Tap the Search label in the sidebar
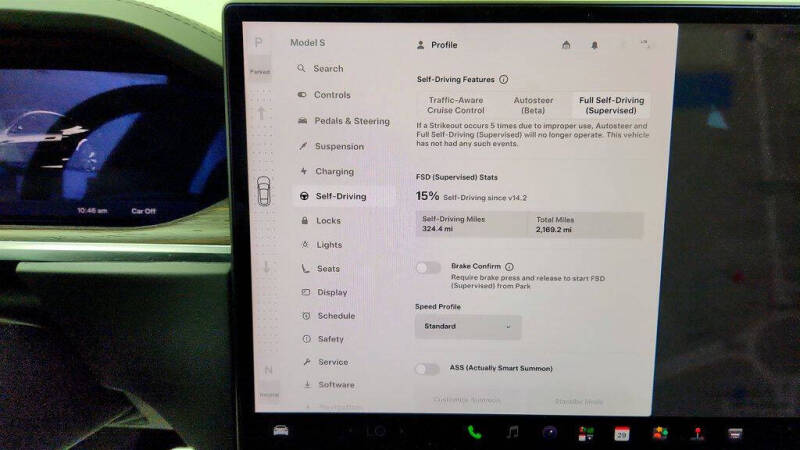 tap(328, 68)
